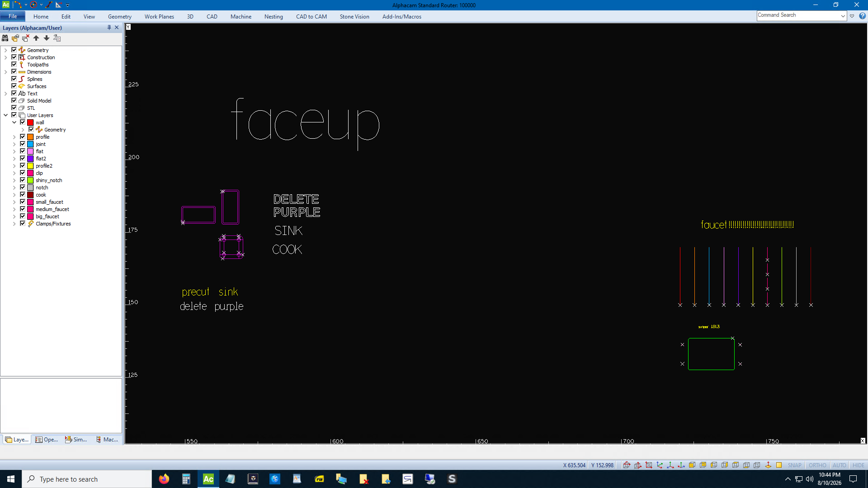The width and height of the screenshot is (868, 488).
Task: Switch to the Operations panel tab
Action: 47,439
